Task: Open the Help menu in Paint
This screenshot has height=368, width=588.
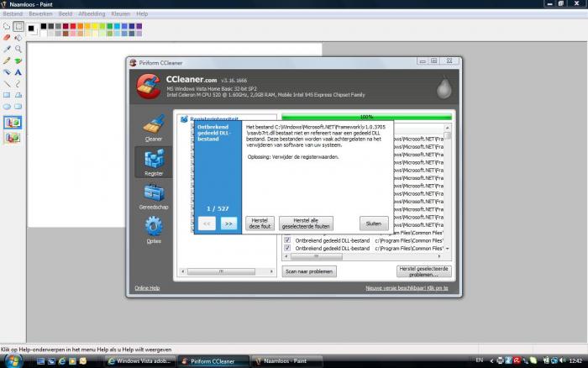Action: click(142, 14)
